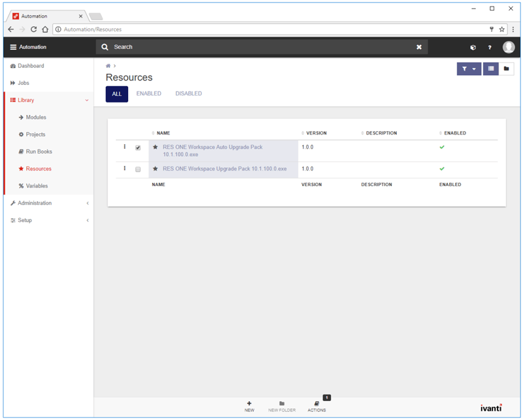Open the filter dropdown button
523x420 pixels.
coord(469,69)
